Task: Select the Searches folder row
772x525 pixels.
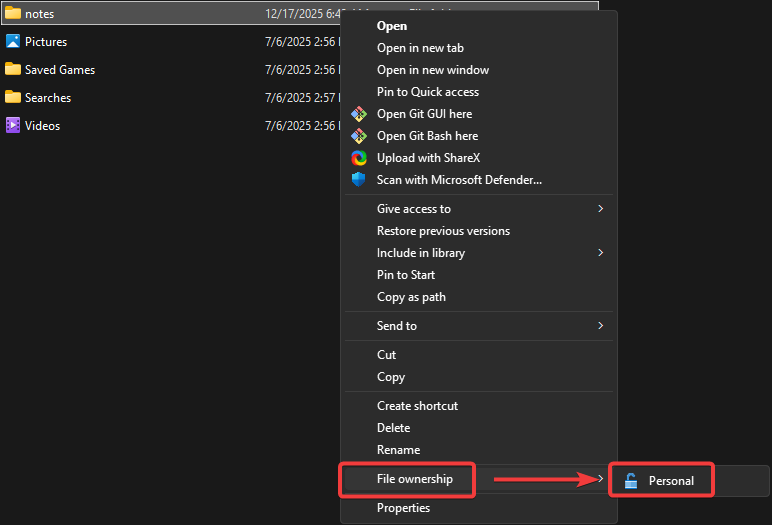Action: 48,98
